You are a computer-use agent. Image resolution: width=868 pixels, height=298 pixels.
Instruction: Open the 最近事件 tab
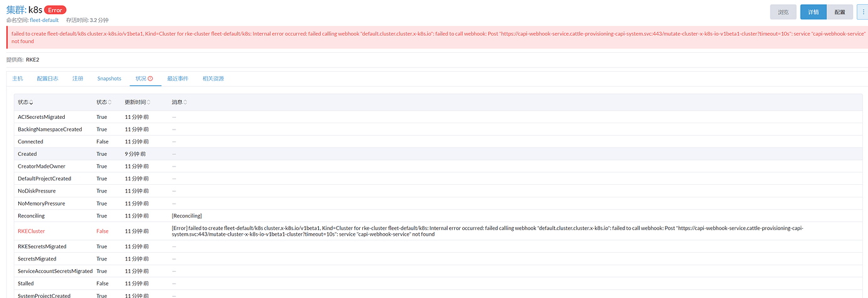(177, 79)
